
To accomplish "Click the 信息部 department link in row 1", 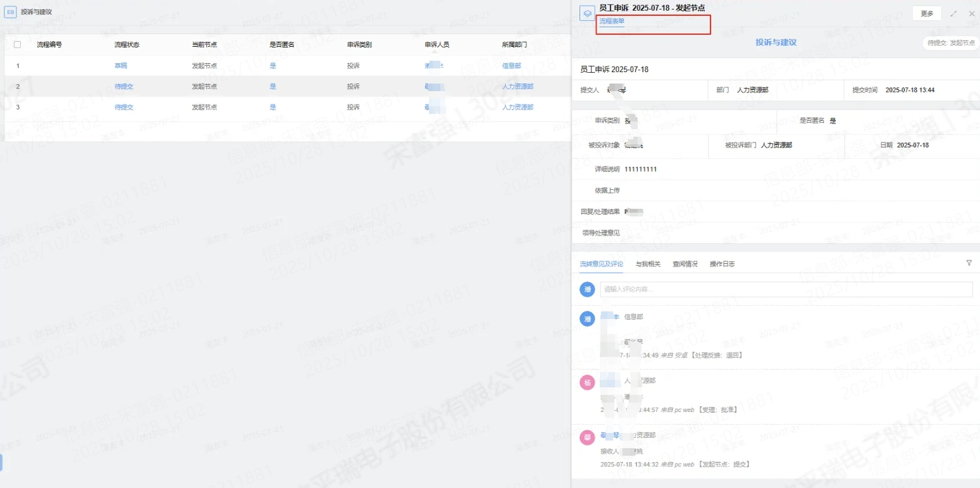I will coord(511,66).
